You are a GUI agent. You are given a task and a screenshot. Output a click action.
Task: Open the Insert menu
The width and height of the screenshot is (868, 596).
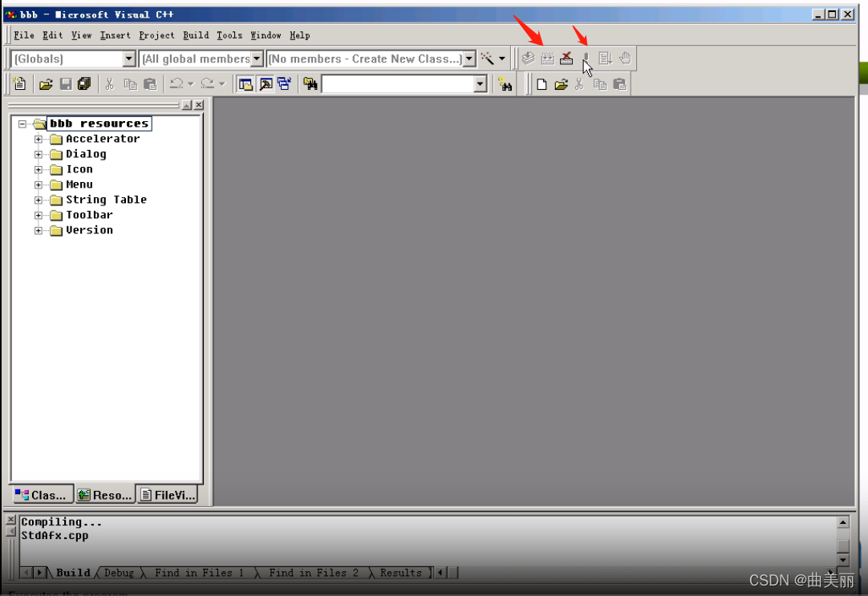pos(116,35)
